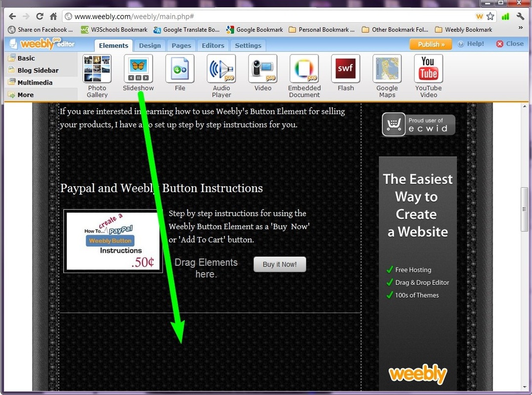Image resolution: width=532 pixels, height=395 pixels.
Task: Open the Elements tab
Action: click(x=113, y=45)
